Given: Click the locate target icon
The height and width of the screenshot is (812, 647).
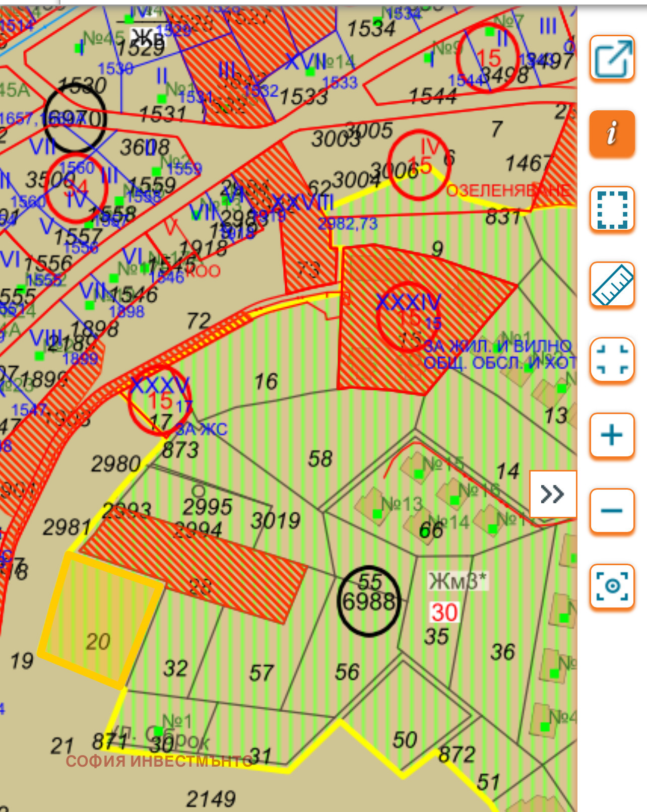Looking at the screenshot, I should (612, 586).
